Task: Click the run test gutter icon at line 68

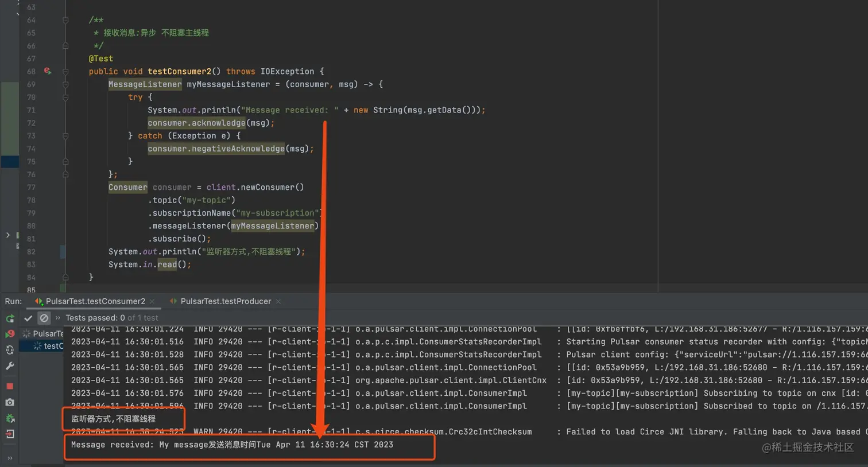Action: pyautogui.click(x=48, y=71)
